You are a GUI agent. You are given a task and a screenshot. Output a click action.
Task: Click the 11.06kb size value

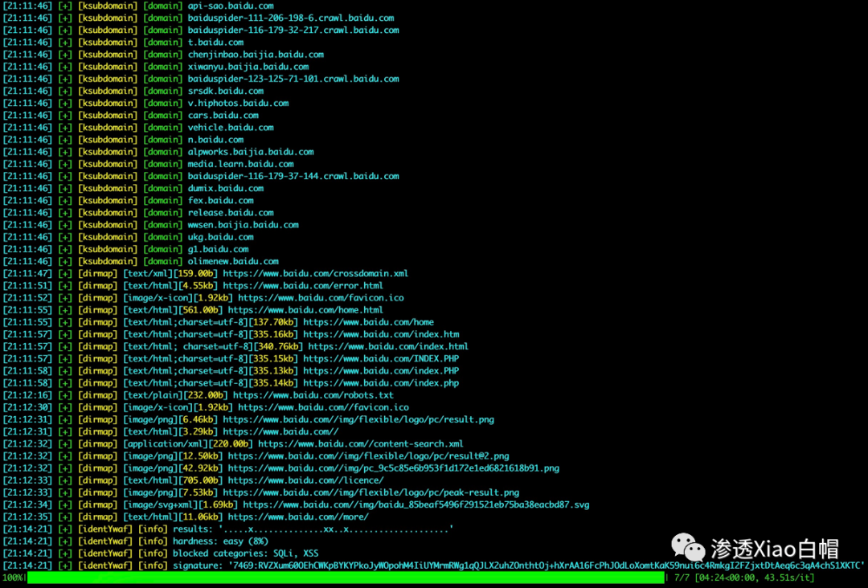coord(200,517)
